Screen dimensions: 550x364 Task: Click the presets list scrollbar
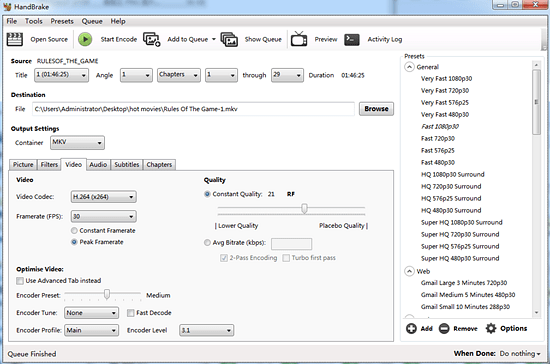coord(536,189)
